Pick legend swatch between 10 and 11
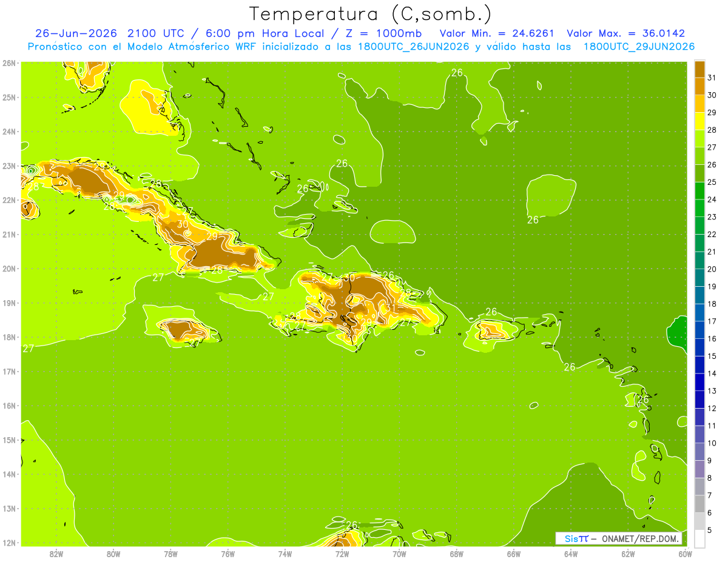The height and width of the screenshot is (562, 728). point(700,435)
